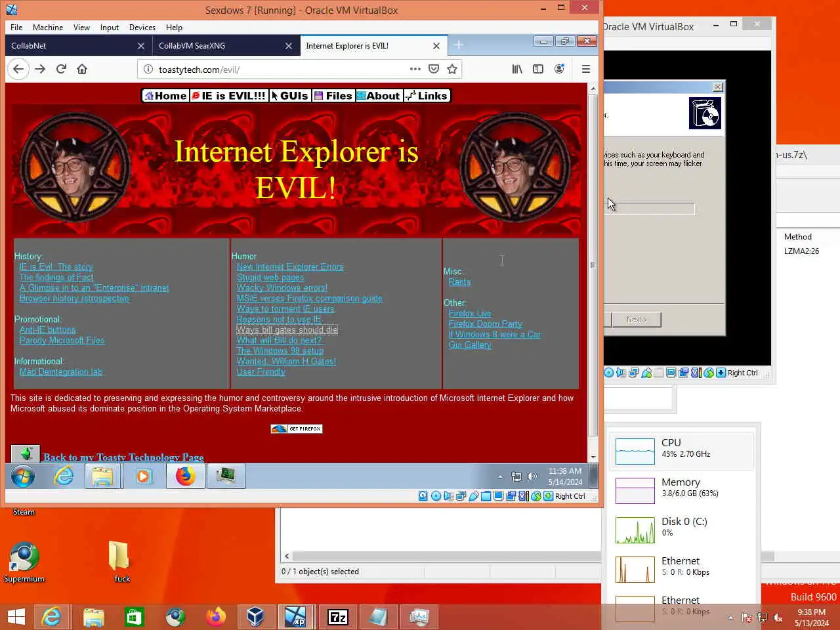Click the installer progress bar in background VM

tap(650, 209)
